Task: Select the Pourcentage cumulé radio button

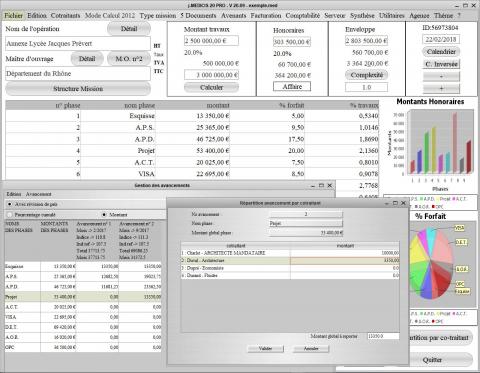Action: [x=9, y=215]
